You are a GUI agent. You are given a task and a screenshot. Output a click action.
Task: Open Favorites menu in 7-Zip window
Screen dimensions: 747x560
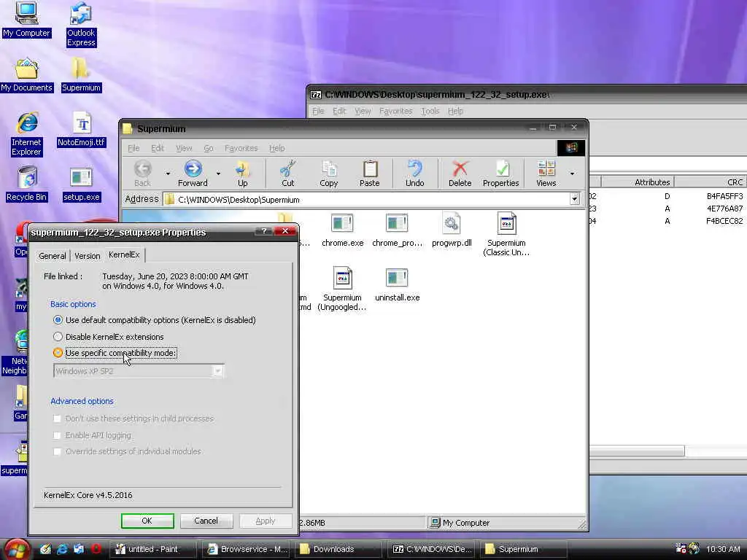395,111
